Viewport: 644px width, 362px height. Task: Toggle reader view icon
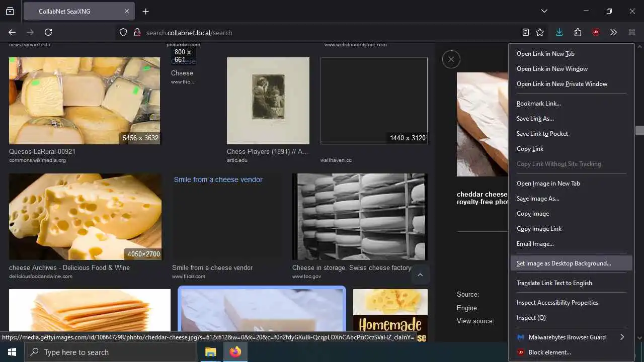pos(526,32)
